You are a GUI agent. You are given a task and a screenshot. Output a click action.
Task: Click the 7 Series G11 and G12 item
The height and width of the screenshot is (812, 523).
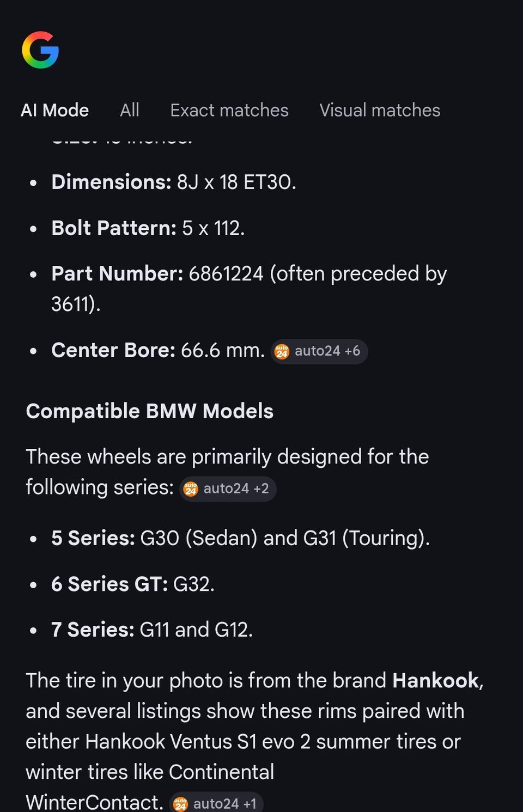click(x=151, y=630)
